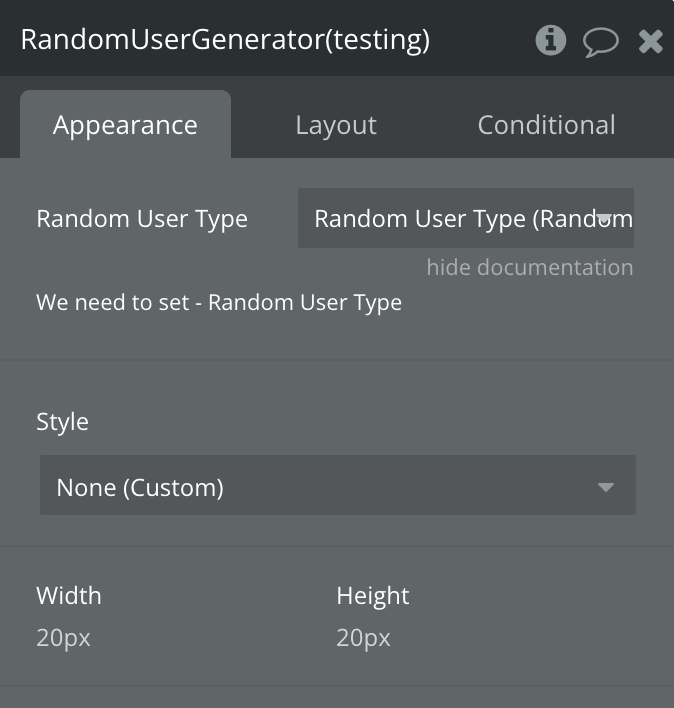Screen dimensions: 674x708
Task: Click the Random User Type field label
Action: pos(142,219)
